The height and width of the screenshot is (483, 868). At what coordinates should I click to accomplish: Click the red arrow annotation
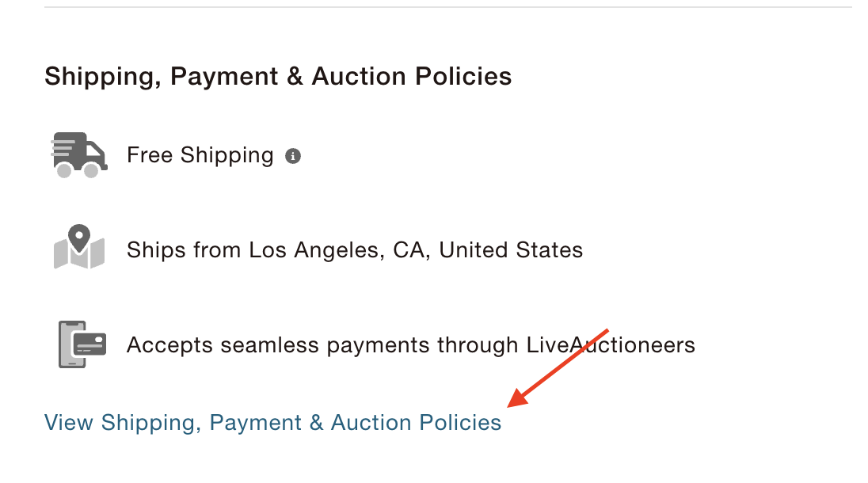558,367
